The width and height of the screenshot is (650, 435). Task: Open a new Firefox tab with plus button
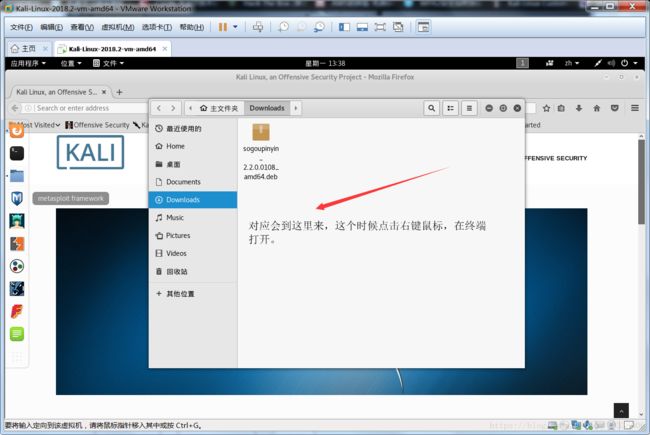pos(119,92)
